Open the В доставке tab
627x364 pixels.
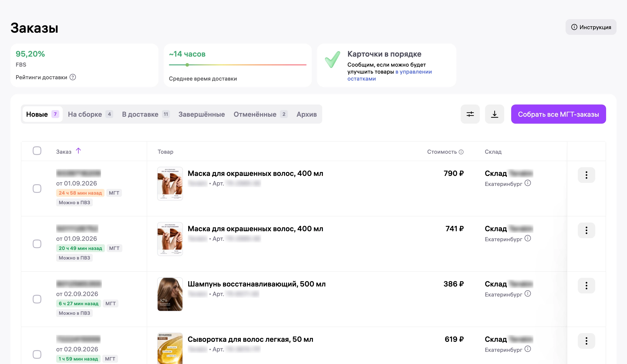146,114
